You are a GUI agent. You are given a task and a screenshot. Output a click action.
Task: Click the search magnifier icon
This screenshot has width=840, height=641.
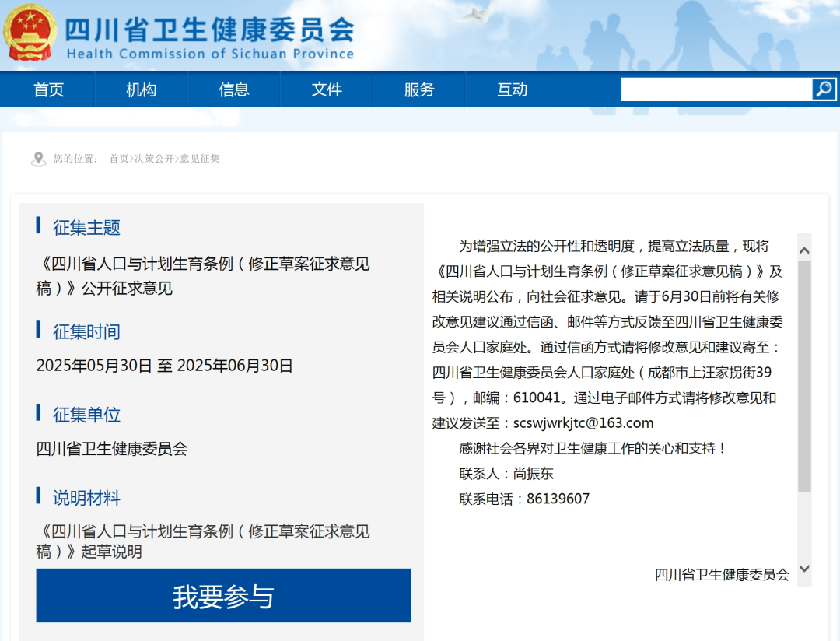pyautogui.click(x=824, y=89)
